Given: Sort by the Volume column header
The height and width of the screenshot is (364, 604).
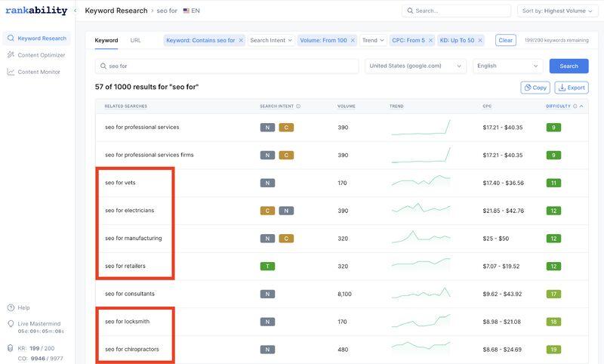Looking at the screenshot, I should tap(347, 106).
